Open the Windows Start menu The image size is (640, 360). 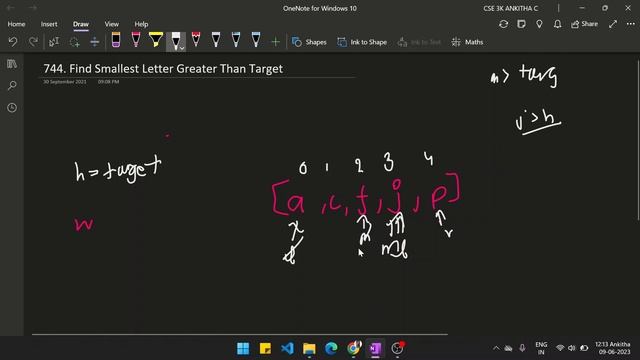[243, 349]
